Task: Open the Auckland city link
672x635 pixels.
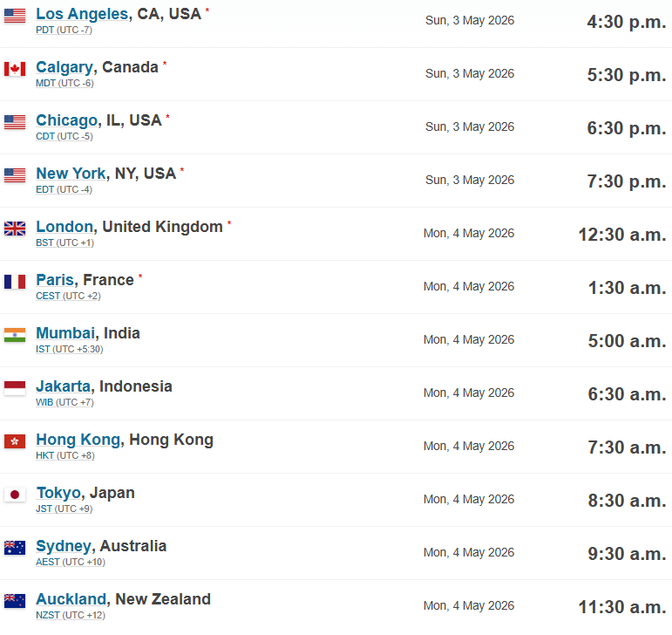Action: point(71,599)
